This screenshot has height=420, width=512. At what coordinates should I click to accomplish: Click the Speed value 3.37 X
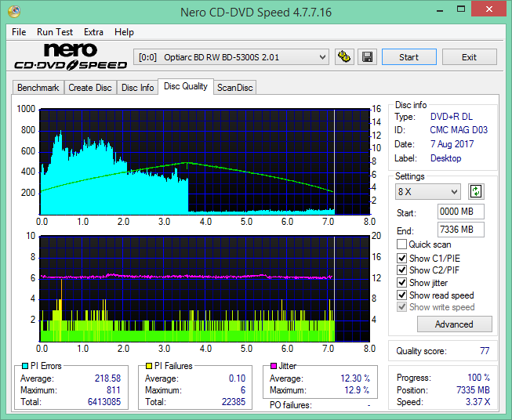[x=478, y=401]
